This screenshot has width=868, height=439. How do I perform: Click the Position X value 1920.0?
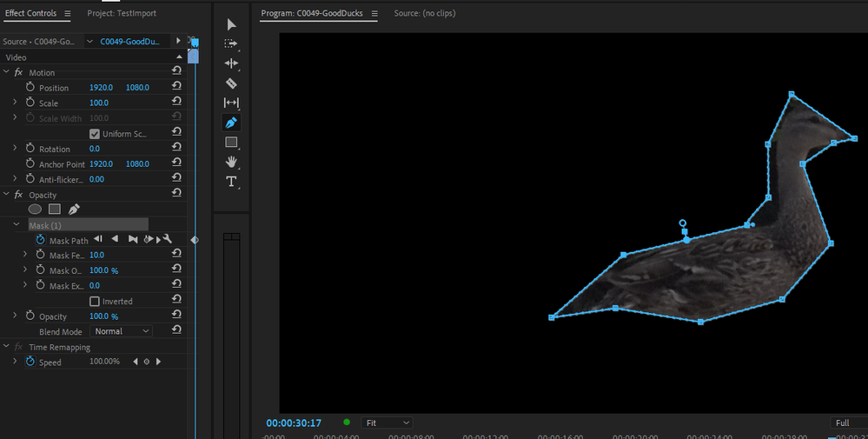tap(102, 88)
